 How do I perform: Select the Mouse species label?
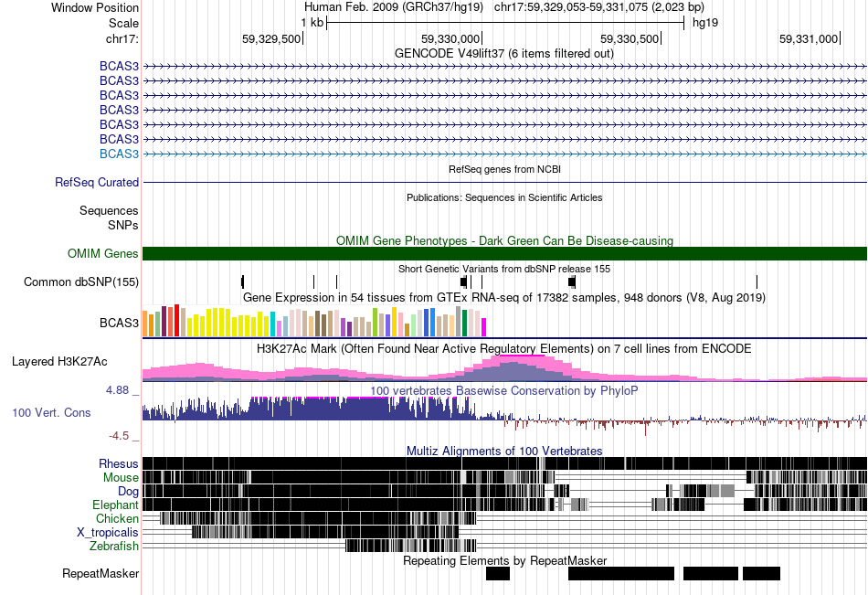tap(121, 477)
